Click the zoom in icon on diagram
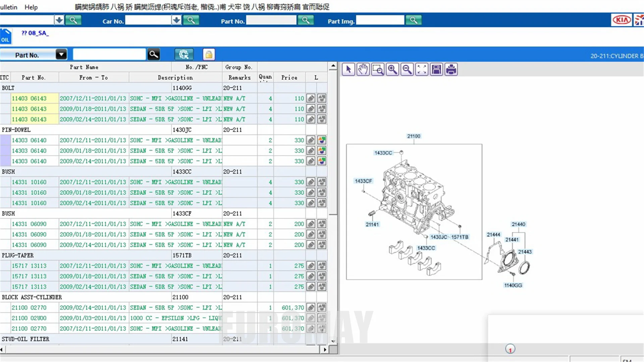The height and width of the screenshot is (362, 644). coord(392,69)
